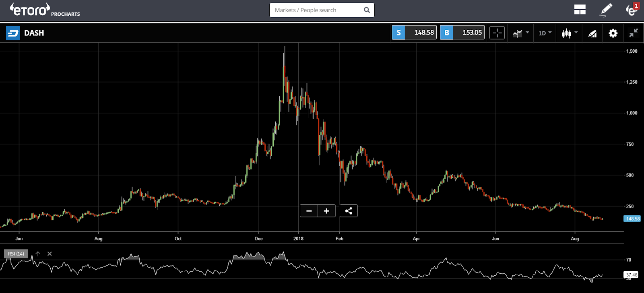Image resolution: width=644 pixels, height=293 pixels.
Task: Collapse the chart from fullscreen view
Action: click(x=634, y=33)
